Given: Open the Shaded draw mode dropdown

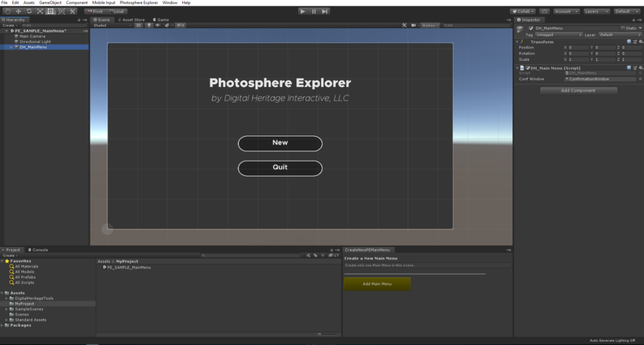Looking at the screenshot, I should point(112,25).
